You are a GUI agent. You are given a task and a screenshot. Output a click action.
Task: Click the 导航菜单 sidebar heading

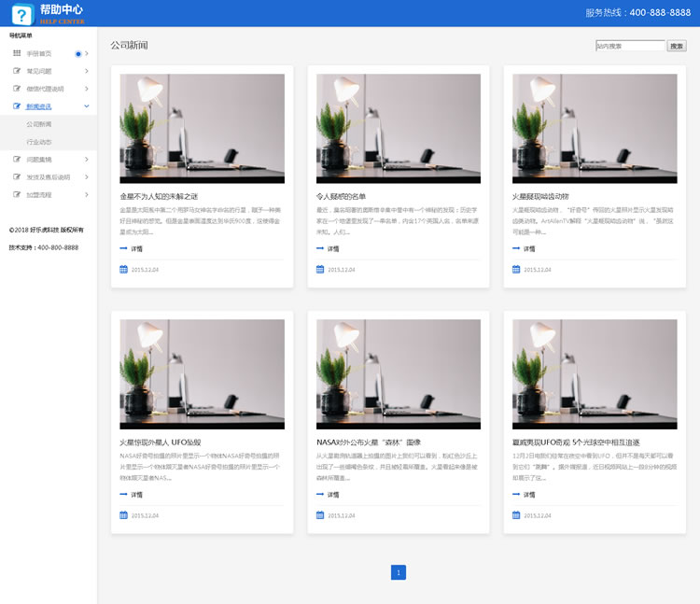tap(21, 35)
